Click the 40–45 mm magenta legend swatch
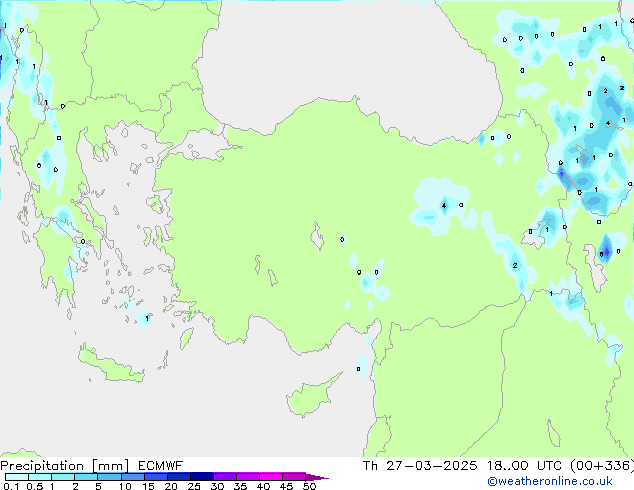Viewport: 634px width, 490px height. point(271,477)
